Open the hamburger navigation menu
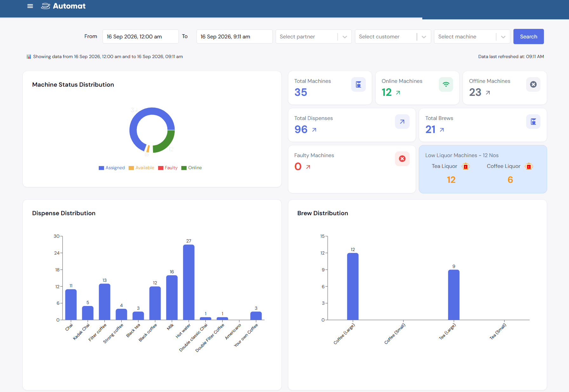Image resolution: width=569 pixels, height=392 pixels. pyautogui.click(x=30, y=6)
